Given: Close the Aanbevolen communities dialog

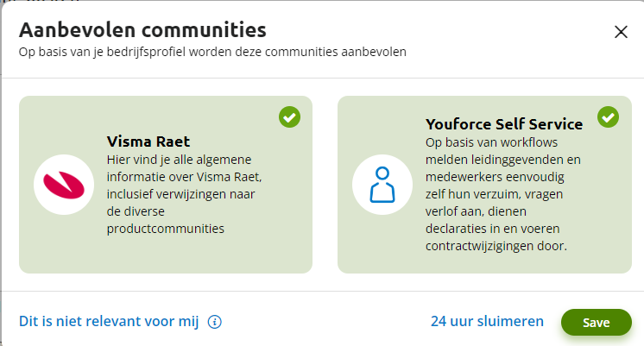Looking at the screenshot, I should (x=621, y=32).
